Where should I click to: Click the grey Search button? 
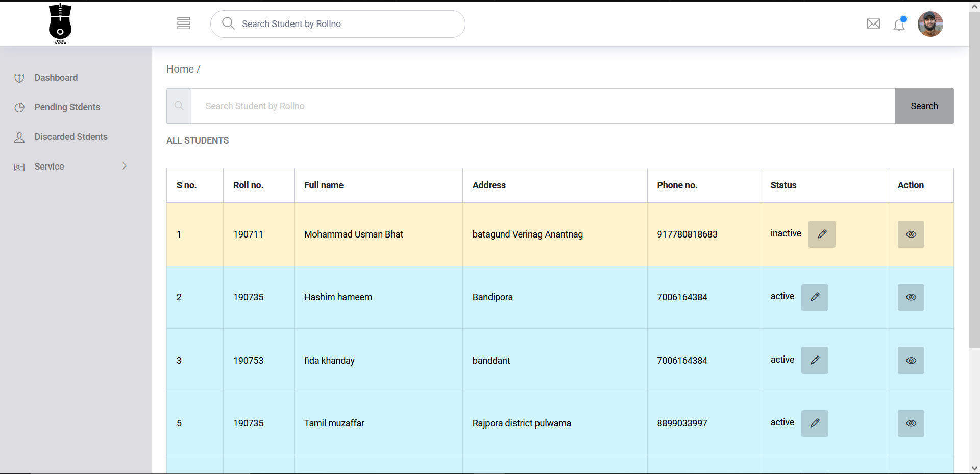click(924, 106)
